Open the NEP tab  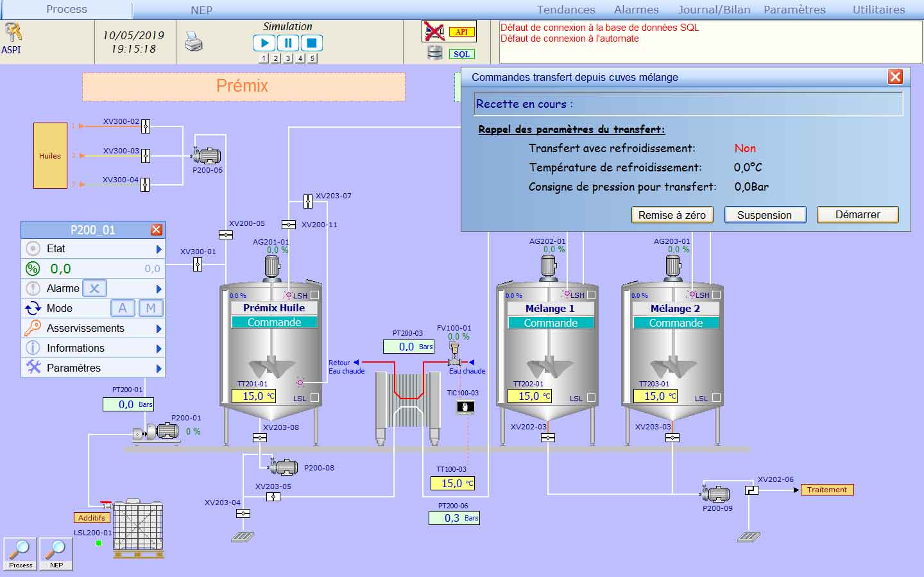[201, 10]
